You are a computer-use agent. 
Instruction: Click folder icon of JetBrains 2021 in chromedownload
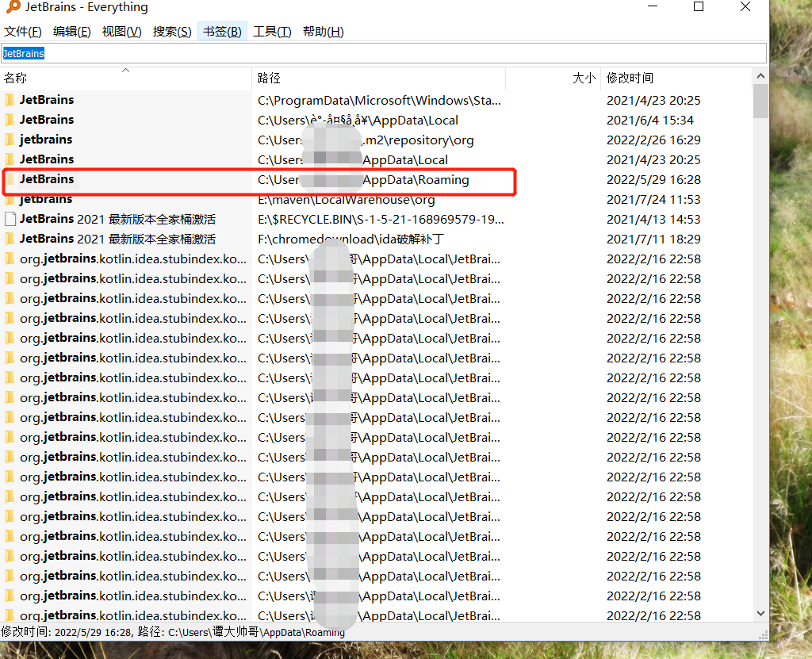10,239
